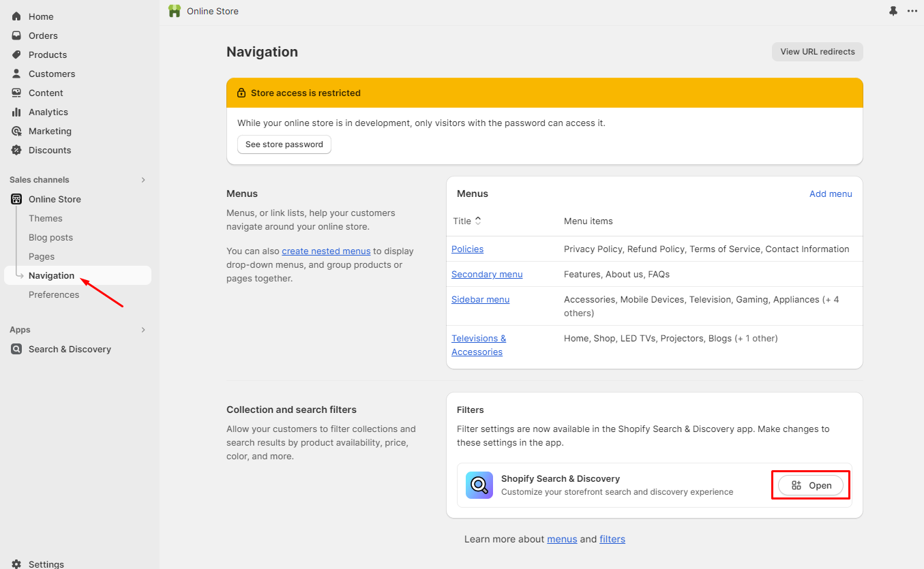924x569 pixels.
Task: Click the View URL redirects button
Action: click(x=817, y=52)
